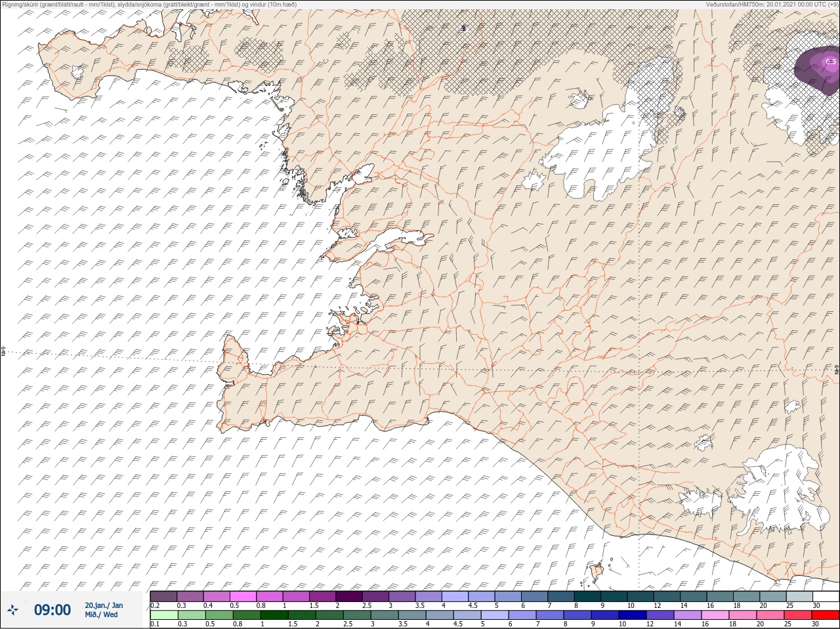Click the '20.jan./ Jan' date text
The width and height of the screenshot is (840, 629).
coord(104,605)
